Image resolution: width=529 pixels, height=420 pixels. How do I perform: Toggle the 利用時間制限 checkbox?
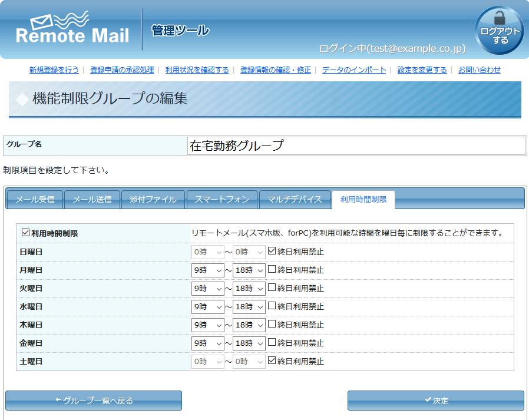point(25,233)
